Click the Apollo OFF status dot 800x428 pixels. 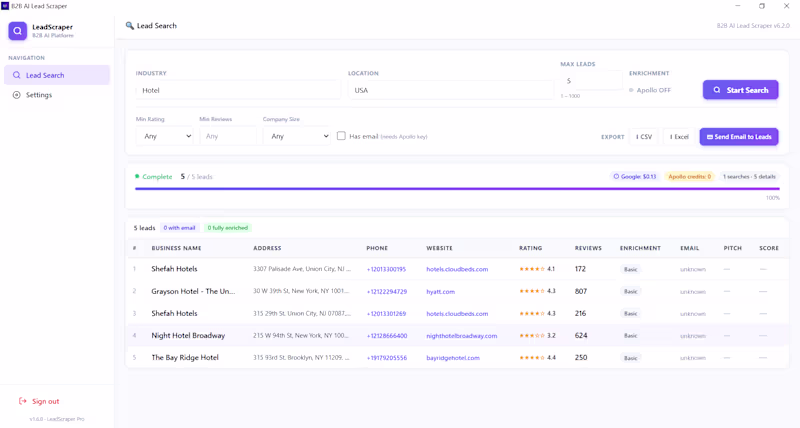(631, 90)
